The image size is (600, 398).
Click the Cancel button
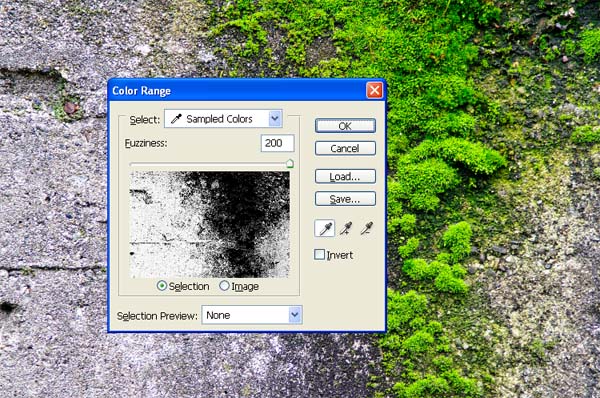click(345, 148)
